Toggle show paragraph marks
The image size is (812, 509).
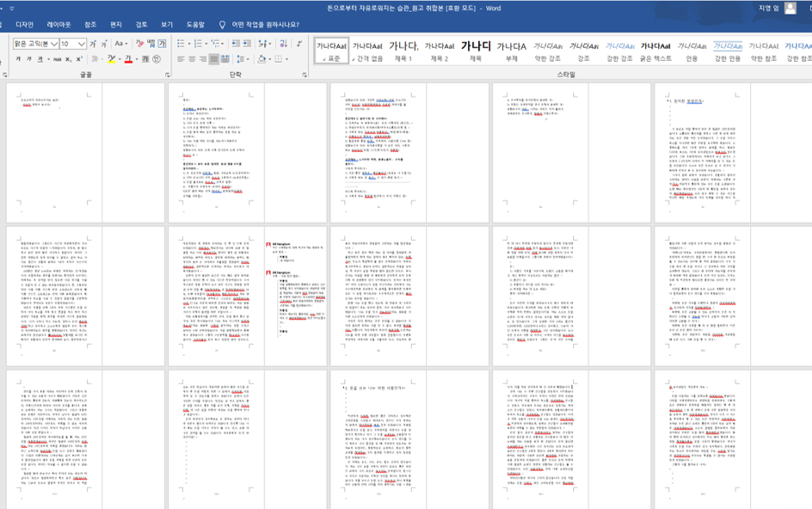(300, 44)
